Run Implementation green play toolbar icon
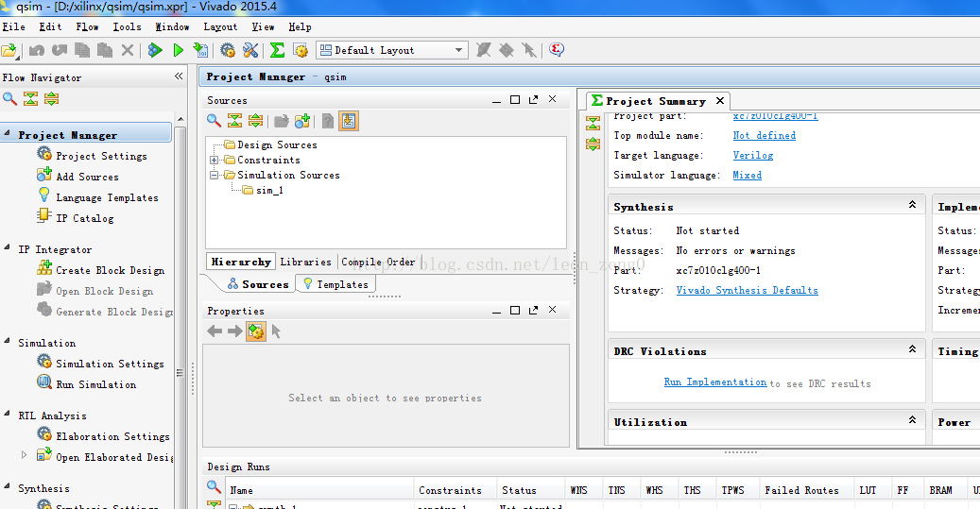980x509 pixels. [x=178, y=50]
